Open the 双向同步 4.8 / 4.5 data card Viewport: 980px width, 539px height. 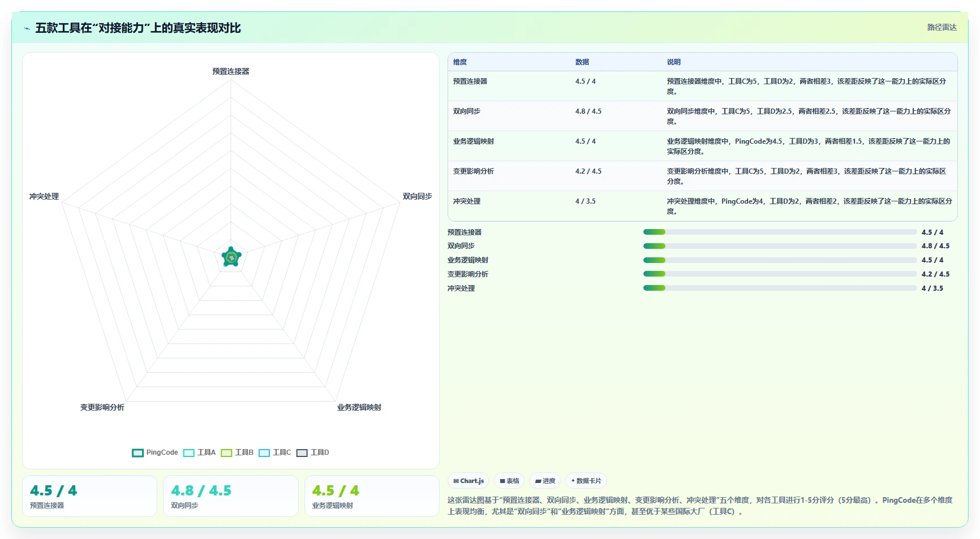(x=231, y=496)
